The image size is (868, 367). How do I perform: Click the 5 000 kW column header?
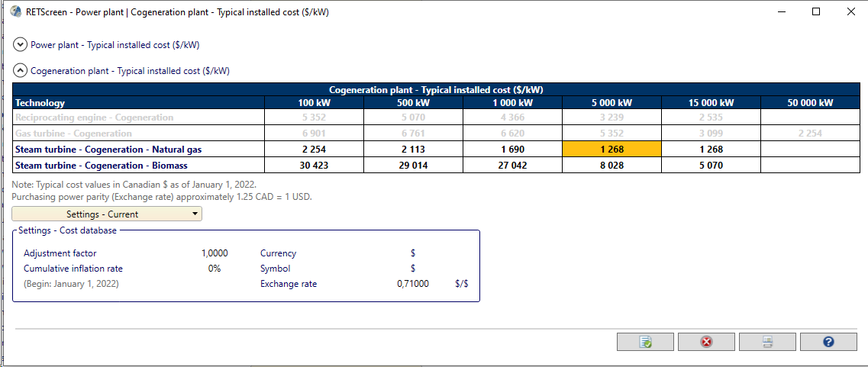tap(611, 102)
